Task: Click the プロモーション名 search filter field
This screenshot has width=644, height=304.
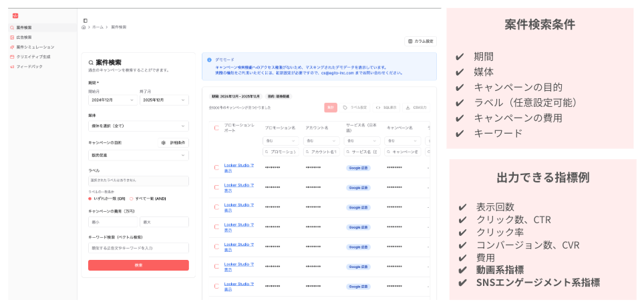Action: 281,152
